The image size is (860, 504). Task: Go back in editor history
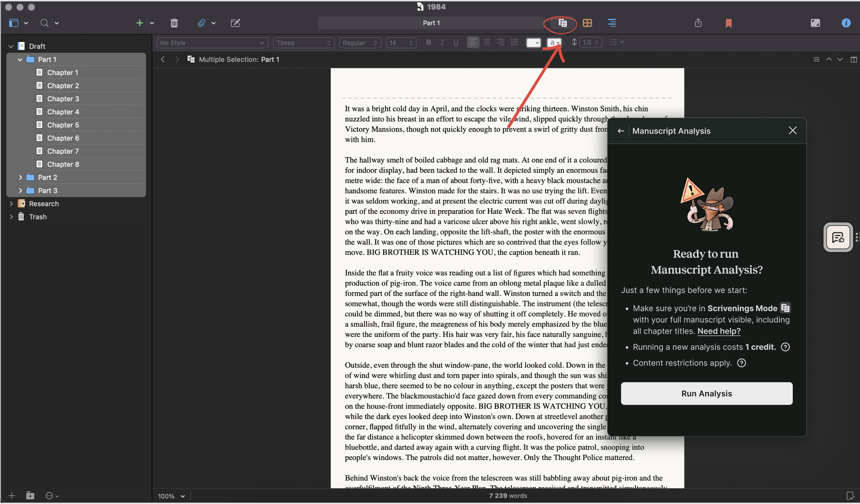(163, 60)
